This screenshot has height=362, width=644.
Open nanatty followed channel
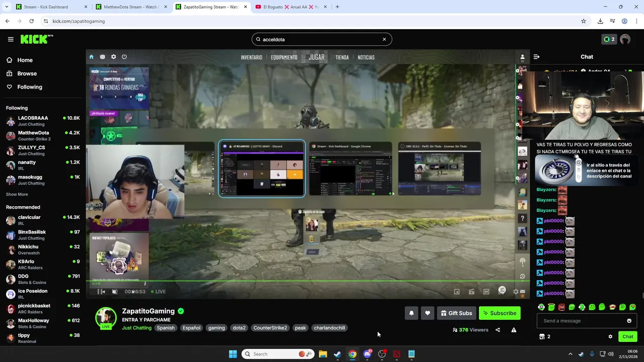[x=43, y=165]
